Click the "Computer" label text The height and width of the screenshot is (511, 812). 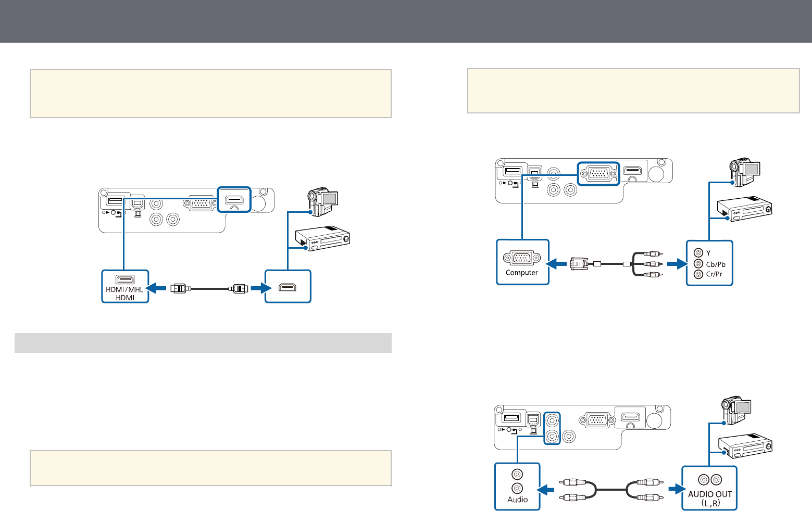[522, 273]
